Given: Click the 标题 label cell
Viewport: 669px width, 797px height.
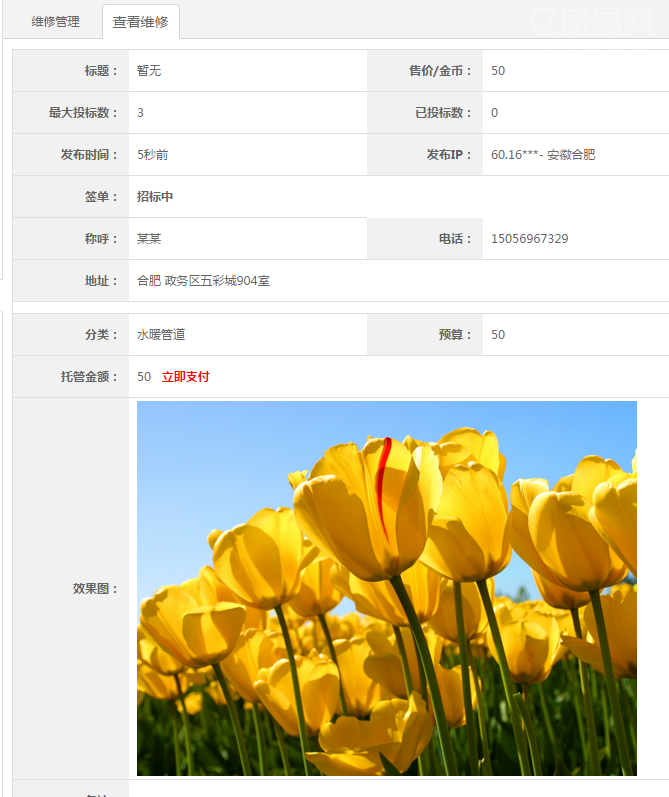Looking at the screenshot, I should coord(101,71).
